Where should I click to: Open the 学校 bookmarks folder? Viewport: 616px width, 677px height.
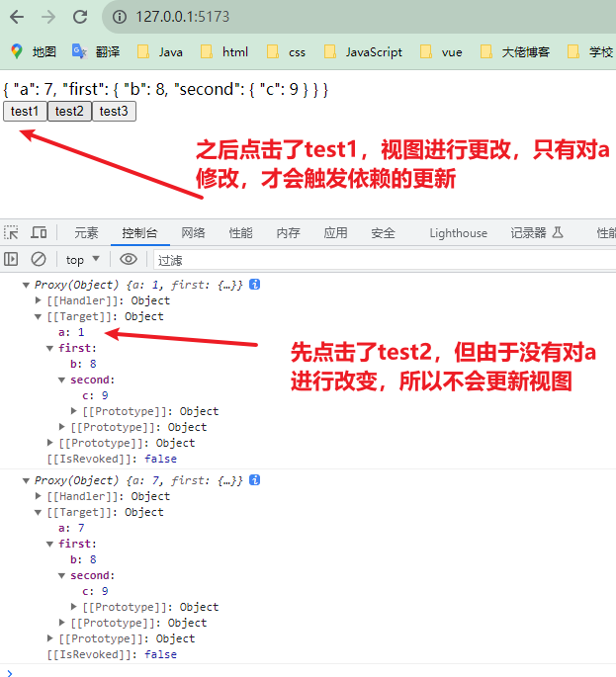(590, 51)
